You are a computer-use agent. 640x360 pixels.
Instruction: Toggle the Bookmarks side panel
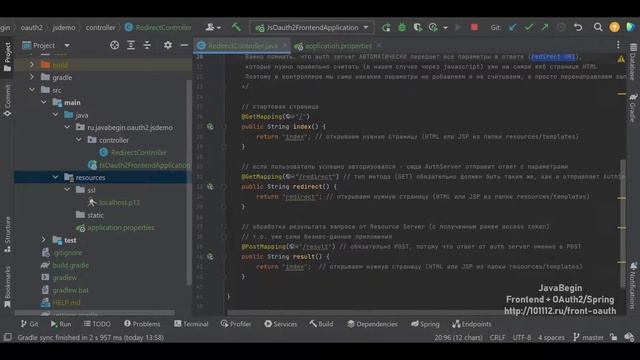click(x=7, y=287)
